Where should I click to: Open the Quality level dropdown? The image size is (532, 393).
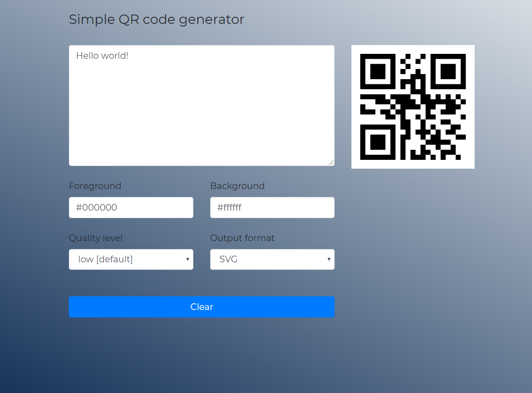click(x=131, y=259)
